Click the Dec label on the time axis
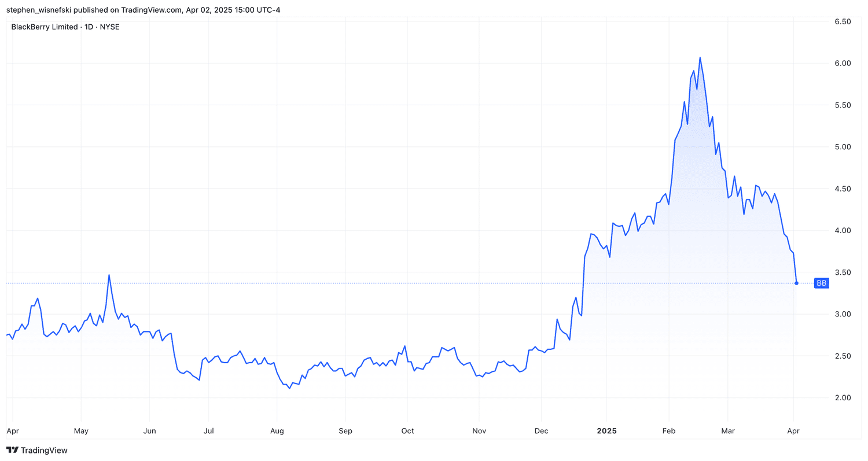Image resolution: width=868 pixels, height=461 pixels. click(x=541, y=431)
